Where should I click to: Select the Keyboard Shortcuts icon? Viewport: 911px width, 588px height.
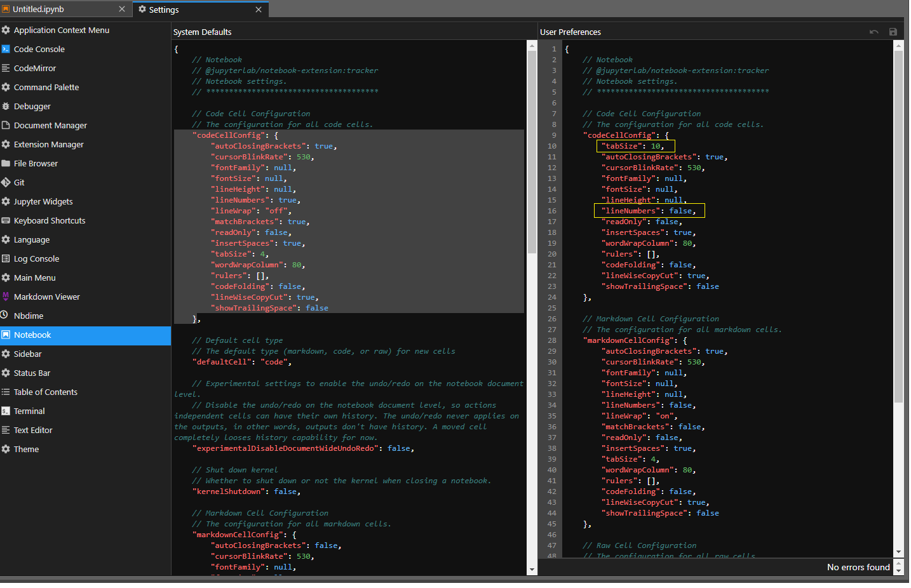[x=6, y=220]
